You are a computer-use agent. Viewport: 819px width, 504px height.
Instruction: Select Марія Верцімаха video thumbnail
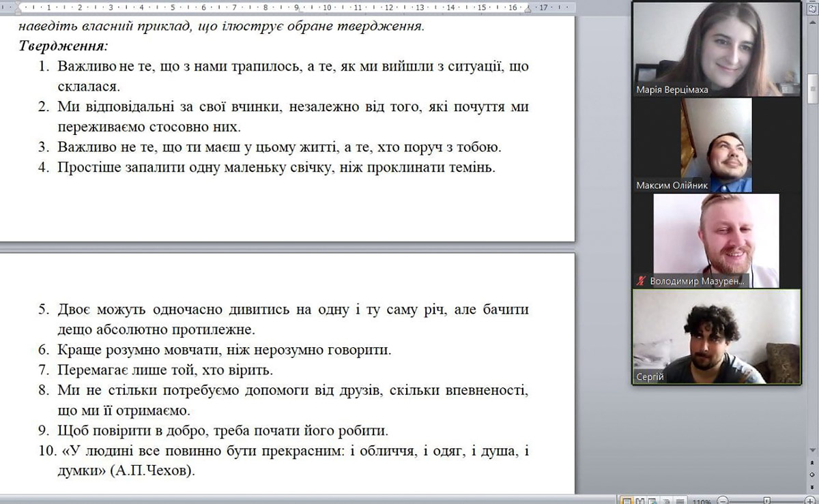click(717, 48)
